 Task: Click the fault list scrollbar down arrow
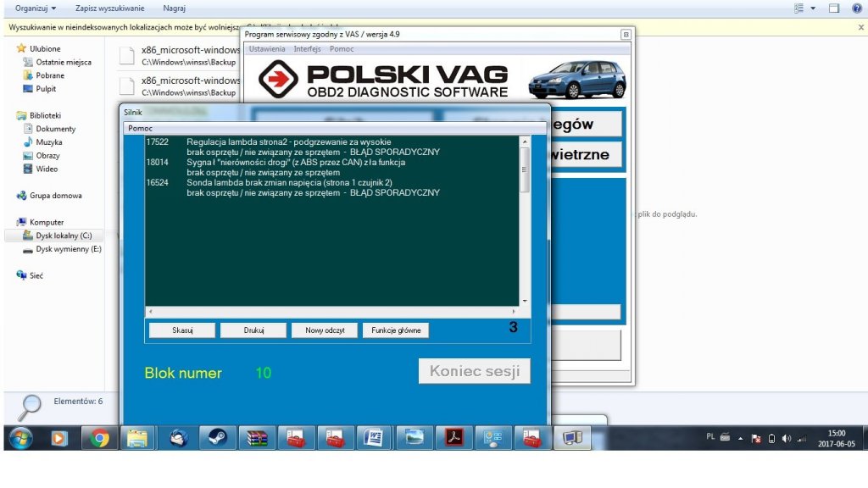coord(524,301)
